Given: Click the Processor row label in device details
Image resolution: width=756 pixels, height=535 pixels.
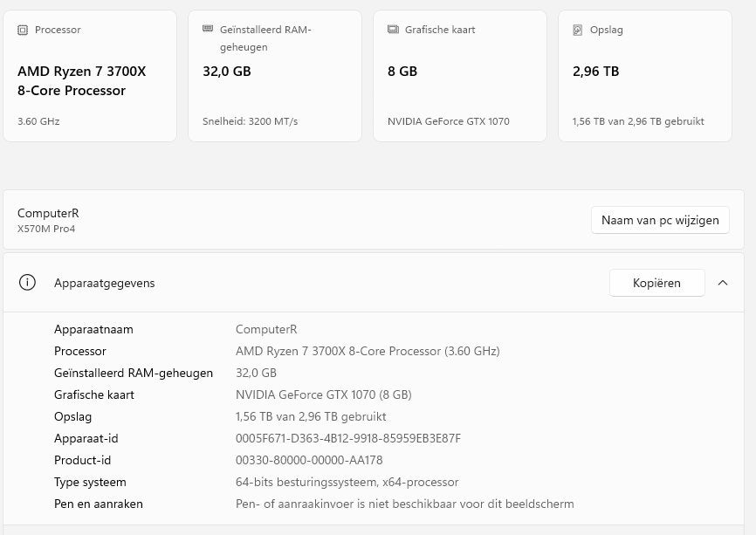Looking at the screenshot, I should click(80, 352).
